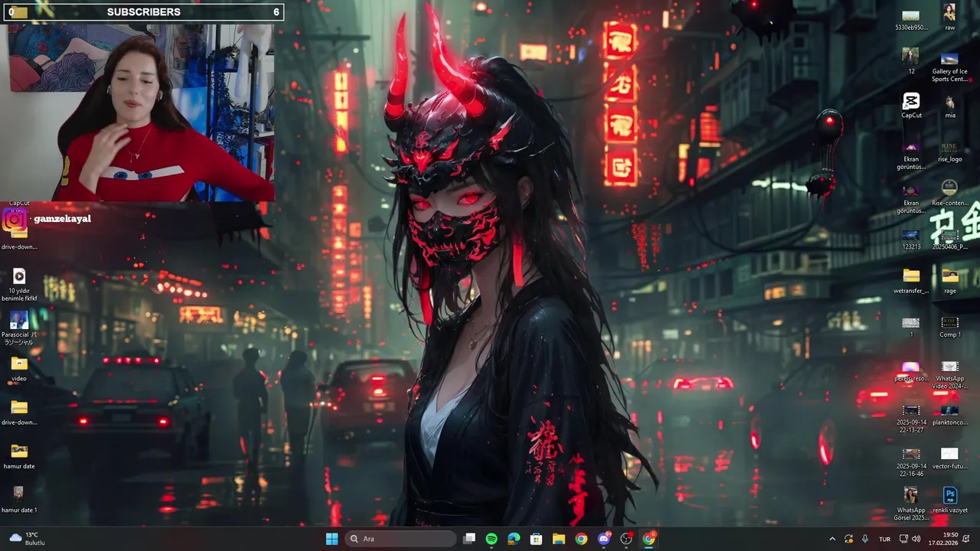Select the 'WhatsApp Görsel 2025...' image
The height and width of the screenshot is (551, 980).
[911, 504]
